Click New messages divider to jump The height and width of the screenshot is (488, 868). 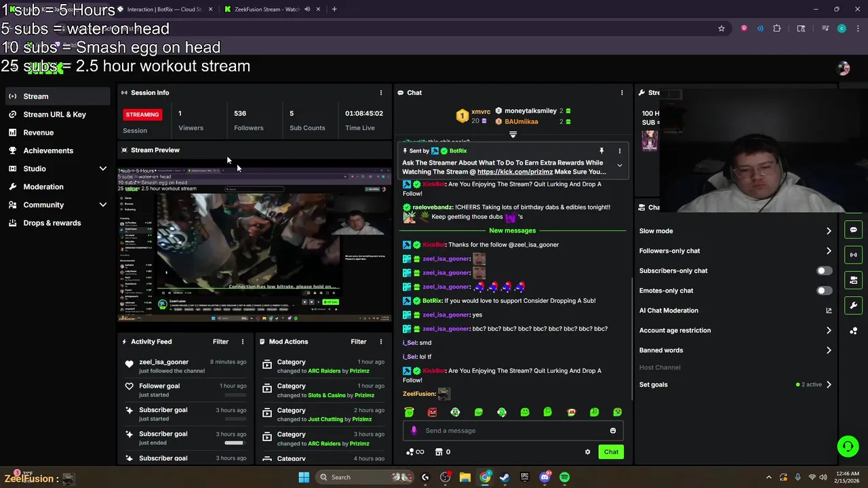pos(512,231)
